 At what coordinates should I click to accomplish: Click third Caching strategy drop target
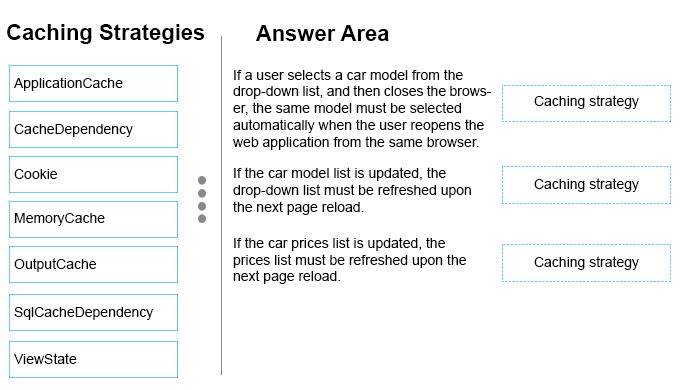586,263
